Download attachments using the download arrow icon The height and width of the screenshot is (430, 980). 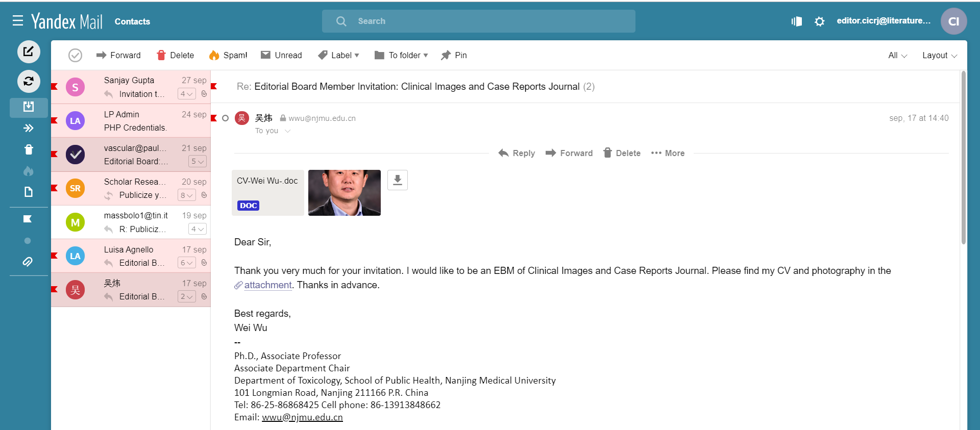[397, 180]
